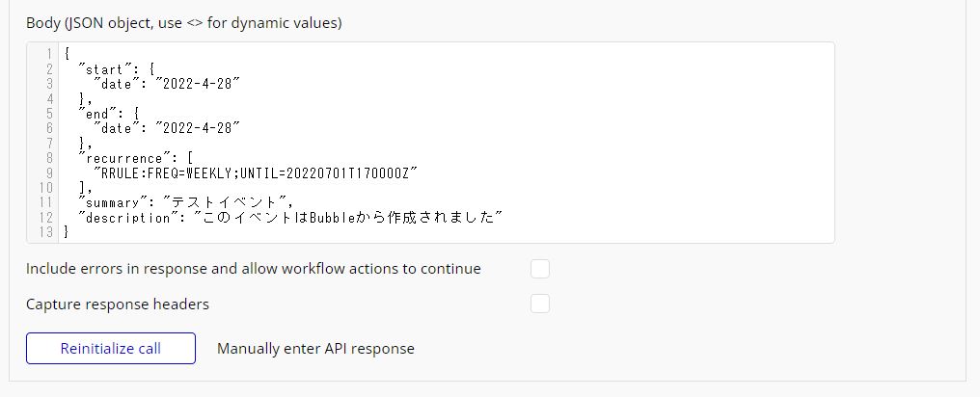Place cursor on the end date value line
Screen dimensions: 980x397
pyautogui.click(x=167, y=128)
